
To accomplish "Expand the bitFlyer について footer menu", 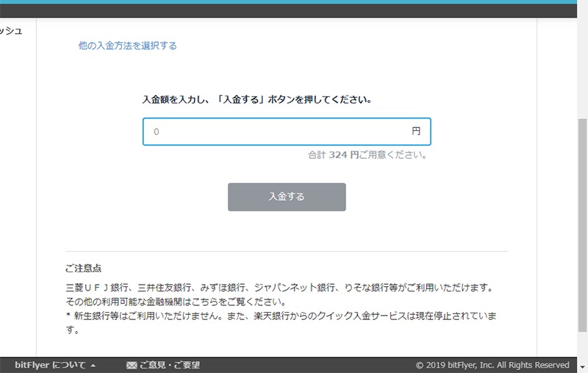I will point(54,365).
